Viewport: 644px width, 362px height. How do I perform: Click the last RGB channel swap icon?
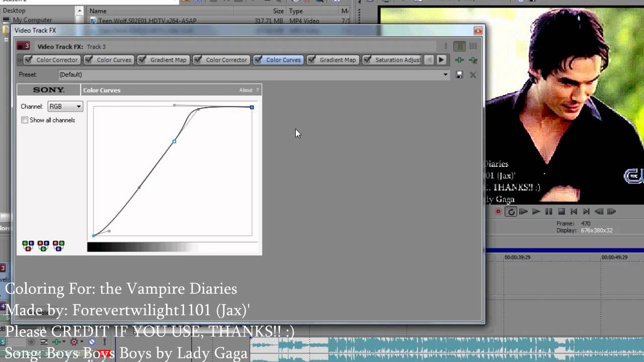pos(58,246)
